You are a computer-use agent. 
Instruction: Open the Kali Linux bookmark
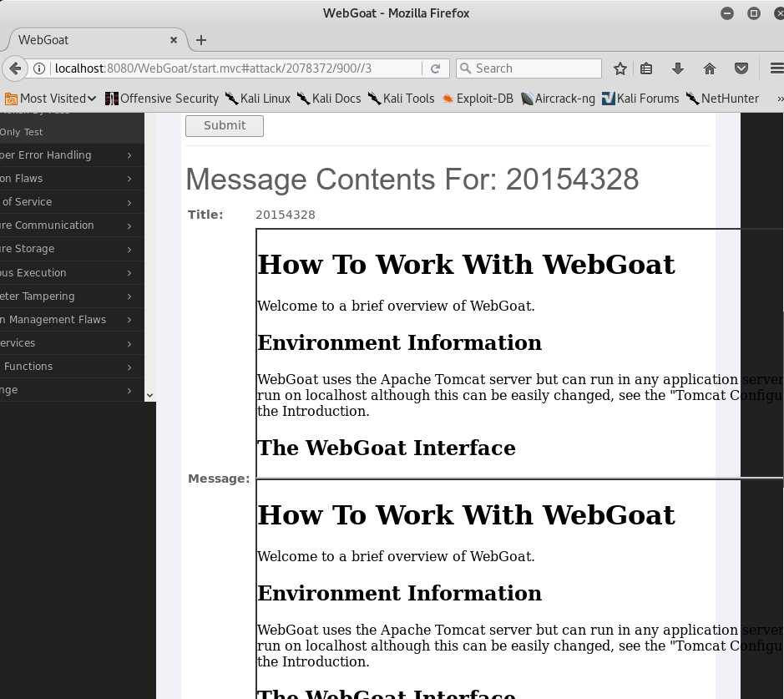click(257, 99)
